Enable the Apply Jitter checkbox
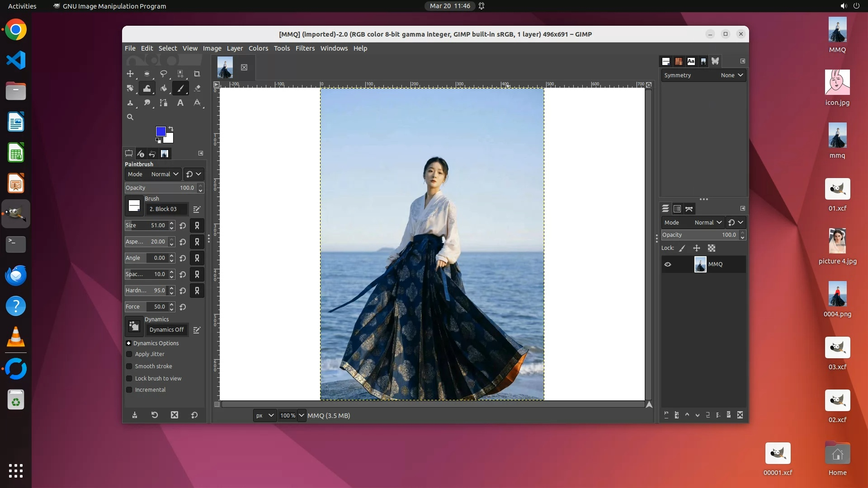The image size is (868, 488). coord(129,354)
